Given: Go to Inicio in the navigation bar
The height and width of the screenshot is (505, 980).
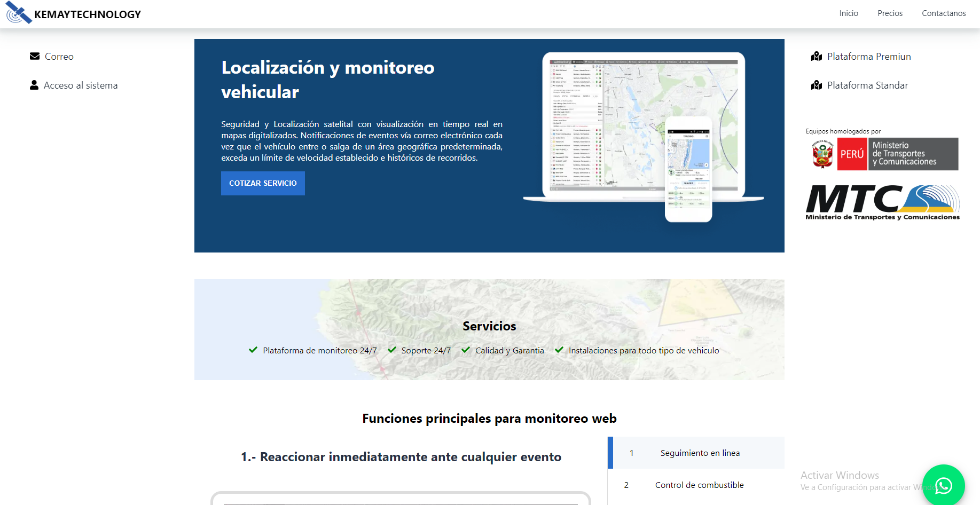Looking at the screenshot, I should 848,13.
